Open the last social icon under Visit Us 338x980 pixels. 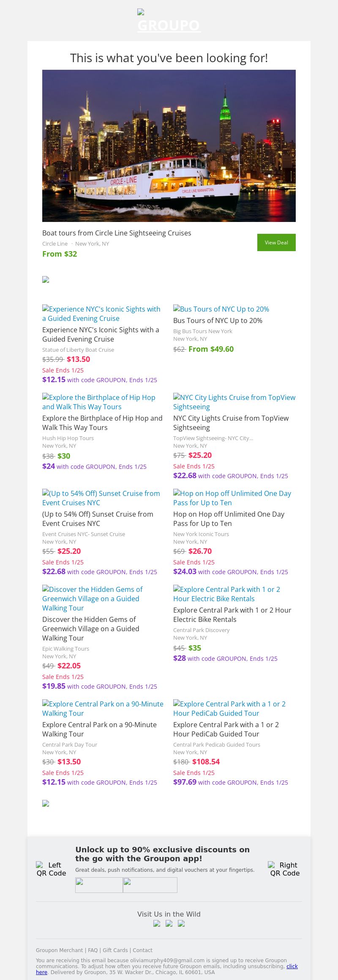pyautogui.click(x=181, y=923)
